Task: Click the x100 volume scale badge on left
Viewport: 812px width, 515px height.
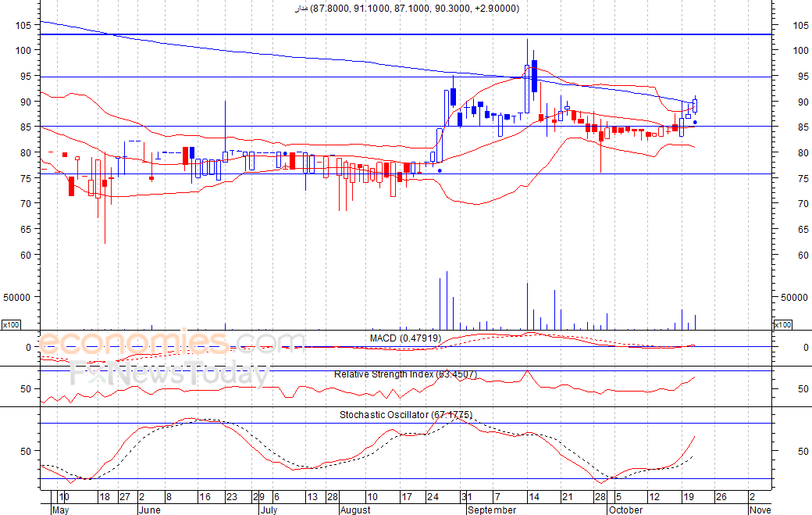Action: 11,325
